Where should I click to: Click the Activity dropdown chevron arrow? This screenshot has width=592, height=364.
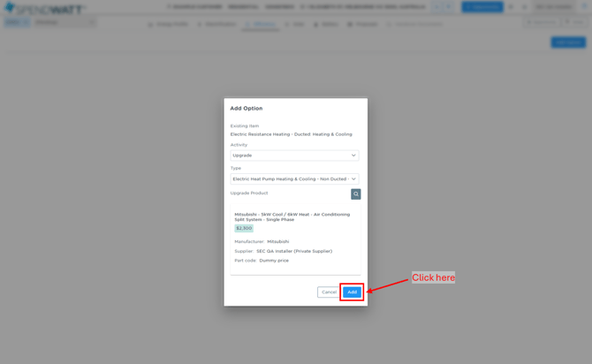[x=353, y=155]
